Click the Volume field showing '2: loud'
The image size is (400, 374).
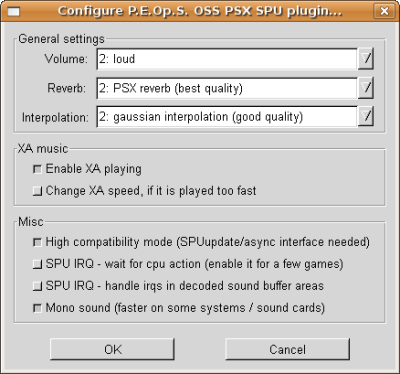tap(227, 59)
